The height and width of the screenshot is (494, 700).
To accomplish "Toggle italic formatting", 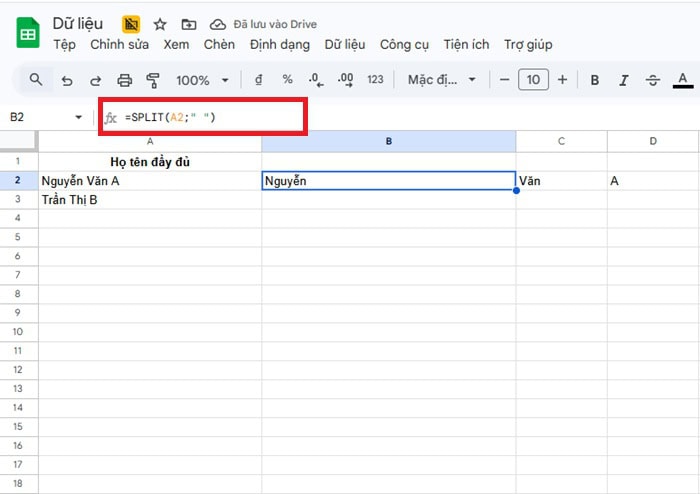I will [x=624, y=80].
